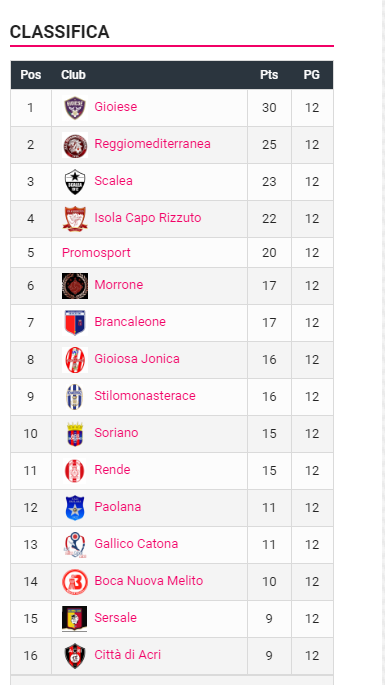Open the Promosport team link
The image size is (385, 685).
pyautogui.click(x=96, y=253)
